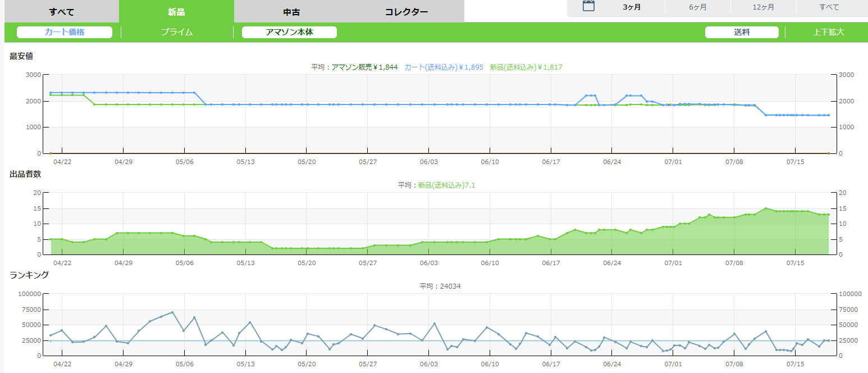
Task: Click 上下拡大 to expand chart vertically
Action: (x=828, y=32)
